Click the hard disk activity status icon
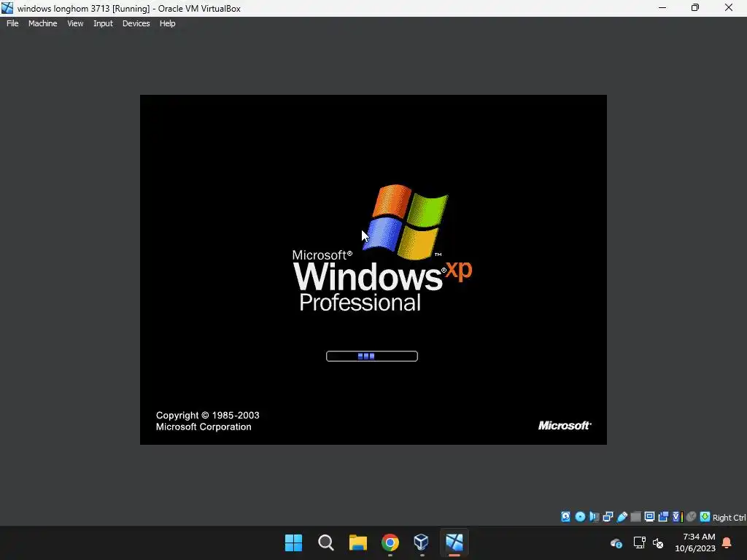Image resolution: width=747 pixels, height=560 pixels. [x=565, y=517]
